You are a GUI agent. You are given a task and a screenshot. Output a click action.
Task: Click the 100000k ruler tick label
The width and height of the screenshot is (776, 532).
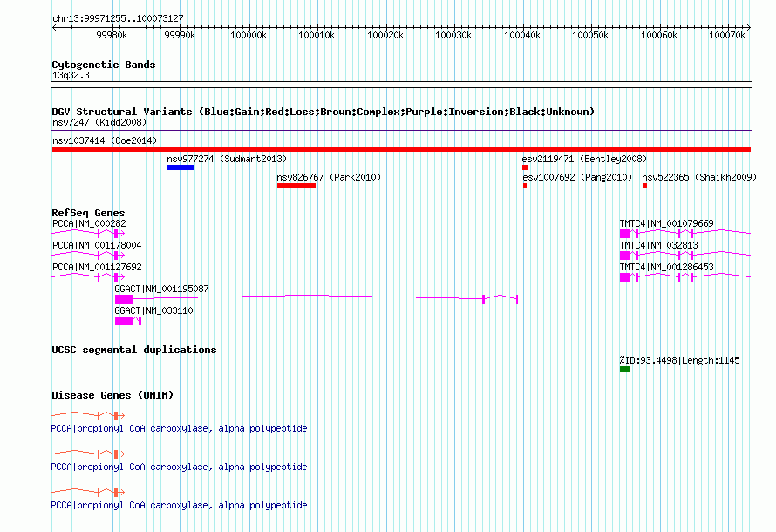(x=248, y=35)
